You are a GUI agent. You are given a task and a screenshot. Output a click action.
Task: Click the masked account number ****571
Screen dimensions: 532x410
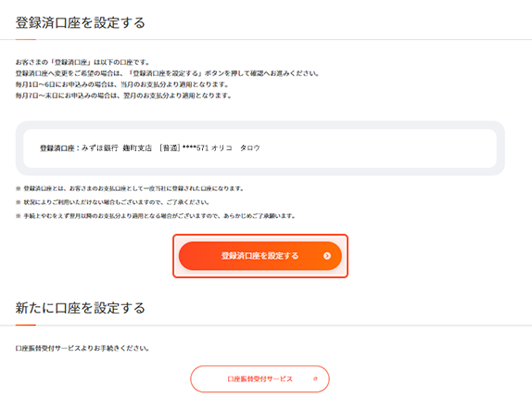click(x=196, y=148)
